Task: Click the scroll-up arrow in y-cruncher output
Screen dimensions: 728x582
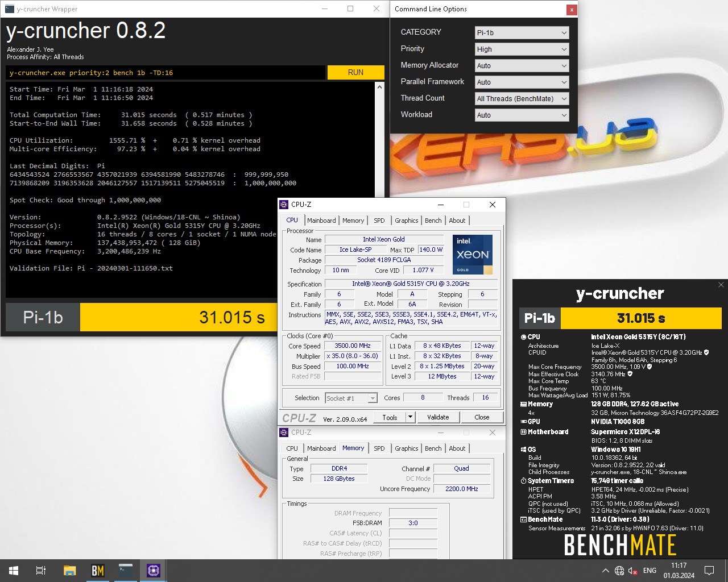Action: tap(380, 87)
